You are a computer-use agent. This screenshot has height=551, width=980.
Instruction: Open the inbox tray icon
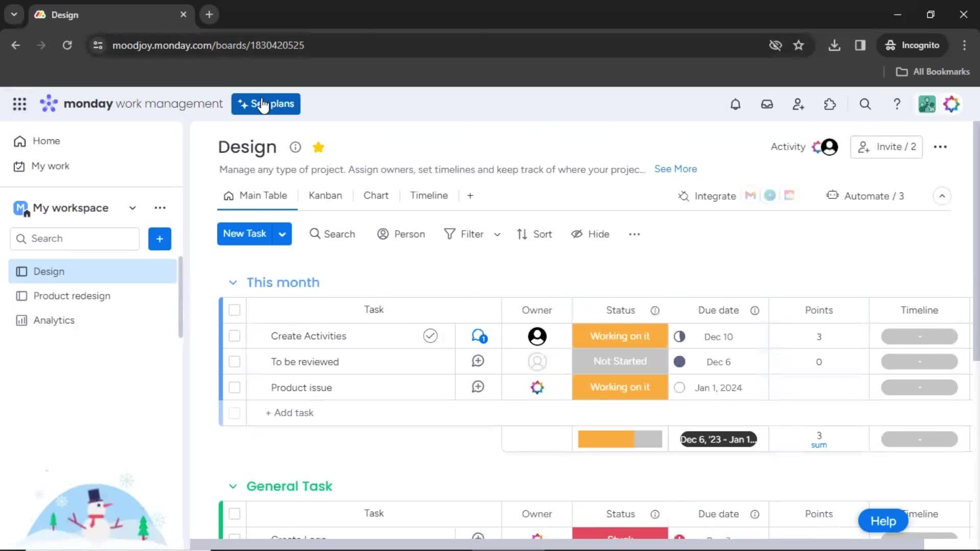[767, 104]
